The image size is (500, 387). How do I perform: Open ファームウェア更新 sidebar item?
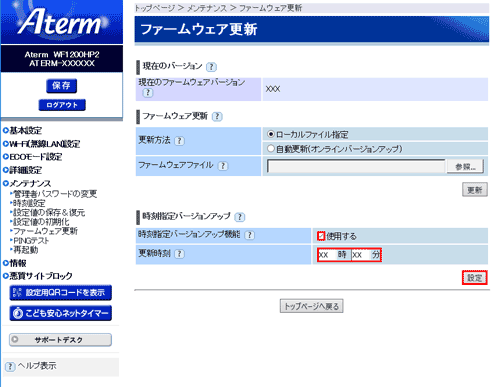(45, 231)
